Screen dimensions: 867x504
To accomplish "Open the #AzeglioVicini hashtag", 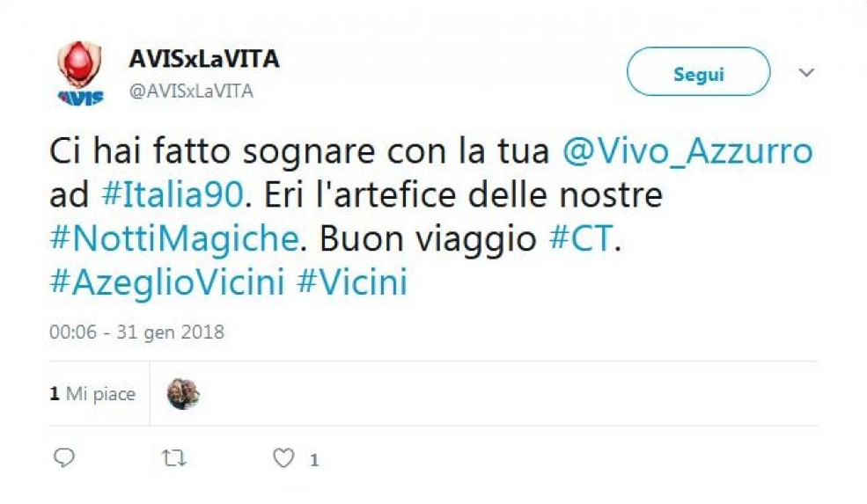I will click(167, 281).
